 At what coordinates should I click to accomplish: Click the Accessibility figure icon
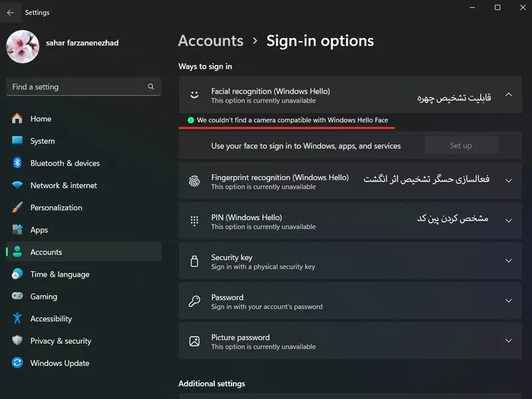(17, 319)
